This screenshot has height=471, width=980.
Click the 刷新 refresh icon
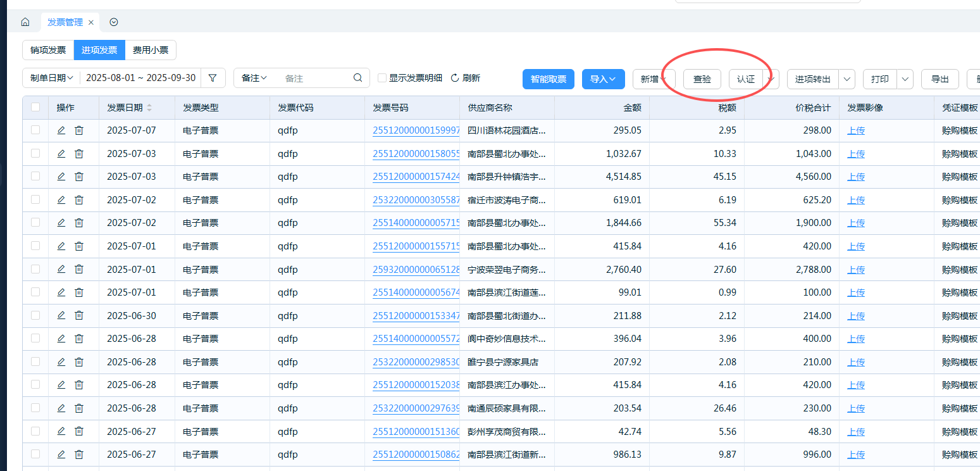[454, 78]
